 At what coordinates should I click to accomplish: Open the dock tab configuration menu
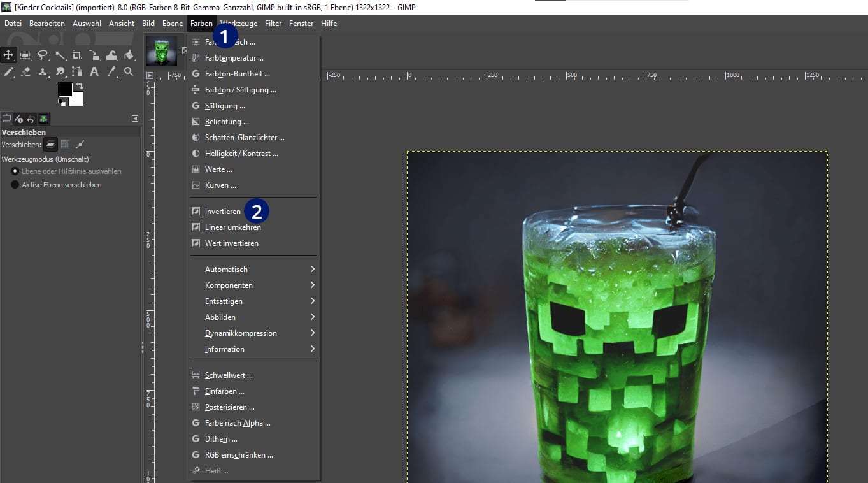[x=135, y=119]
